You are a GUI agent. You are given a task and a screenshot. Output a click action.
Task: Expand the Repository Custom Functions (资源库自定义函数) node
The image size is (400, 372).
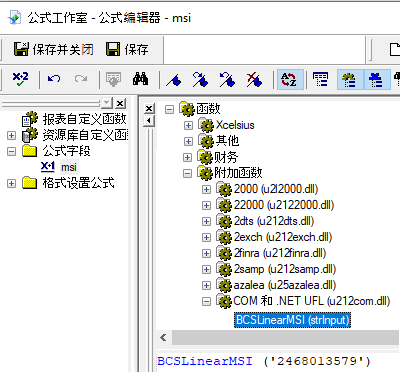pos(11,135)
